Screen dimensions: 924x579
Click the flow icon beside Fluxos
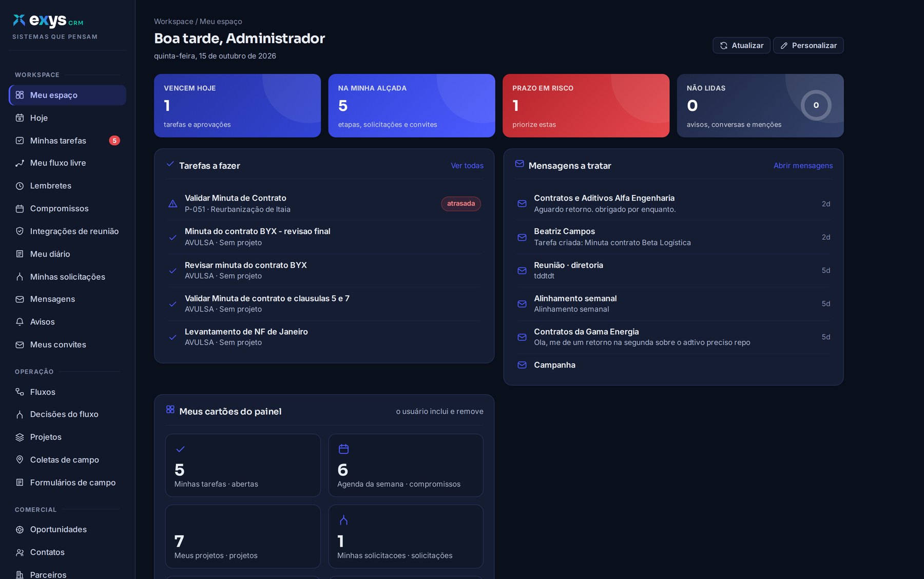pyautogui.click(x=20, y=392)
